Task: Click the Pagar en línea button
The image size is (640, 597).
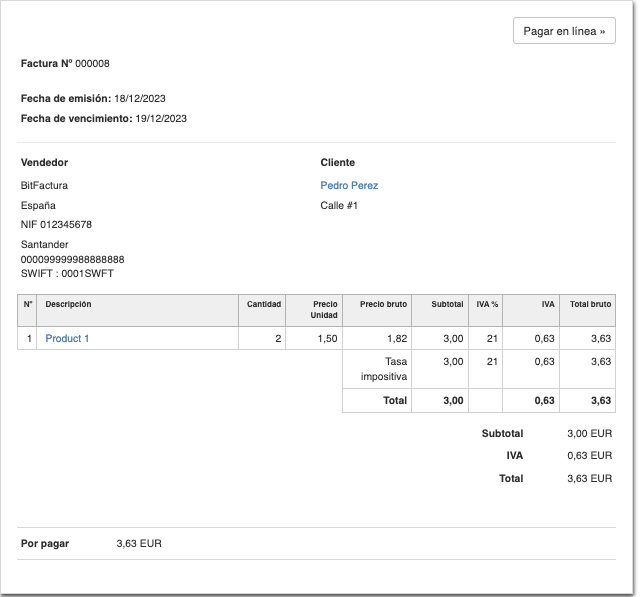Action: 564,31
